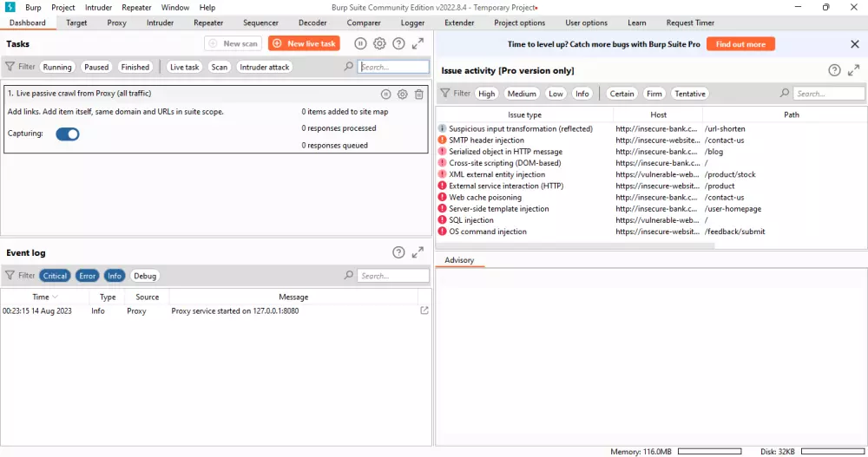
Task: Open the Project menu
Action: click(63, 7)
